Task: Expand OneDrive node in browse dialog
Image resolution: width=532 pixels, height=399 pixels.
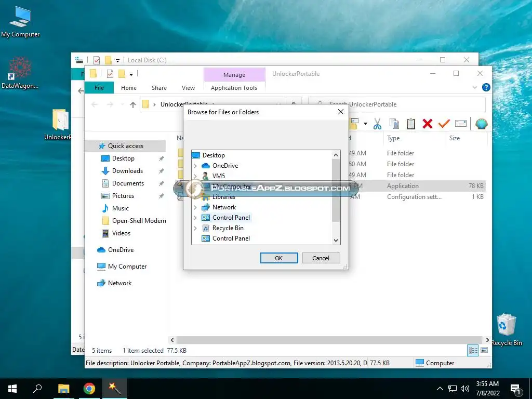Action: tap(195, 166)
